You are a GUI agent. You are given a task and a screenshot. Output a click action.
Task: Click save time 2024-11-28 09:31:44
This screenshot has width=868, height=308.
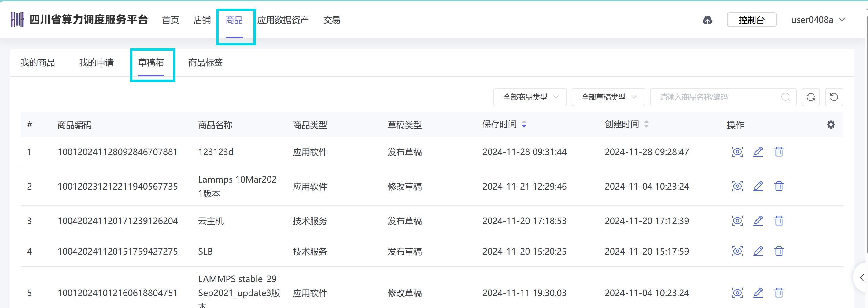click(524, 152)
